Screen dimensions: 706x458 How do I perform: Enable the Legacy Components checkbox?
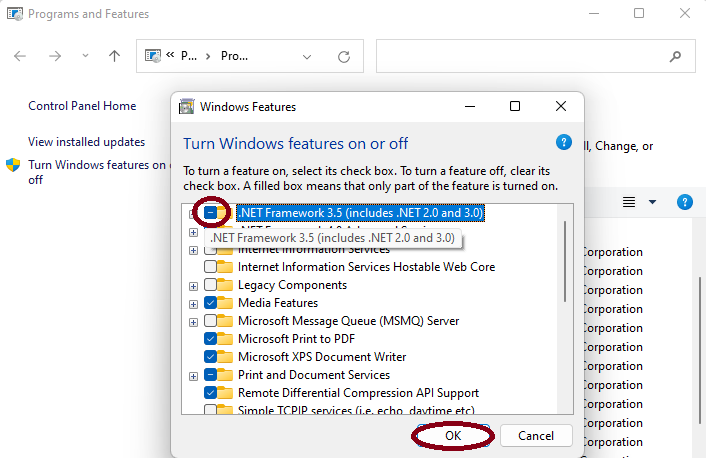(x=211, y=285)
